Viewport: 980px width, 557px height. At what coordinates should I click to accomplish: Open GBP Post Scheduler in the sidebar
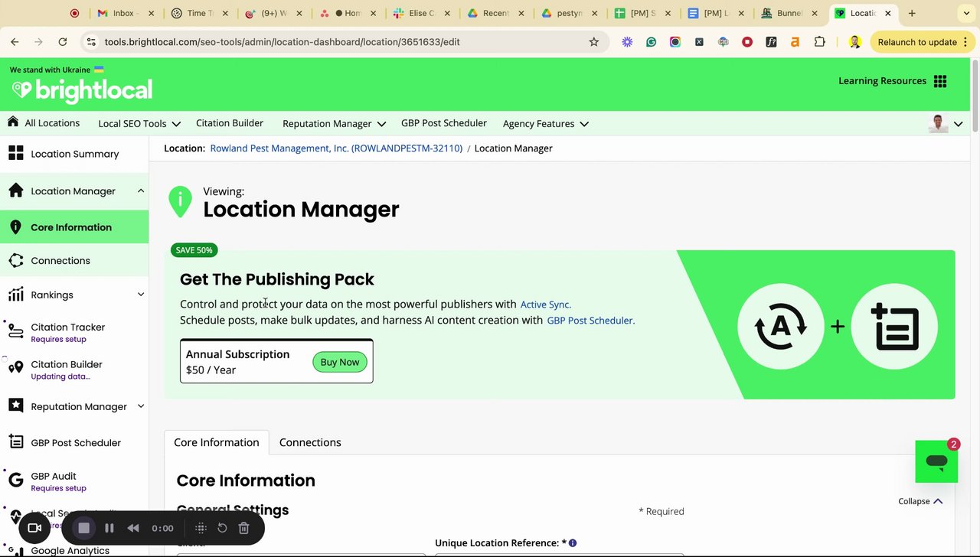point(74,442)
